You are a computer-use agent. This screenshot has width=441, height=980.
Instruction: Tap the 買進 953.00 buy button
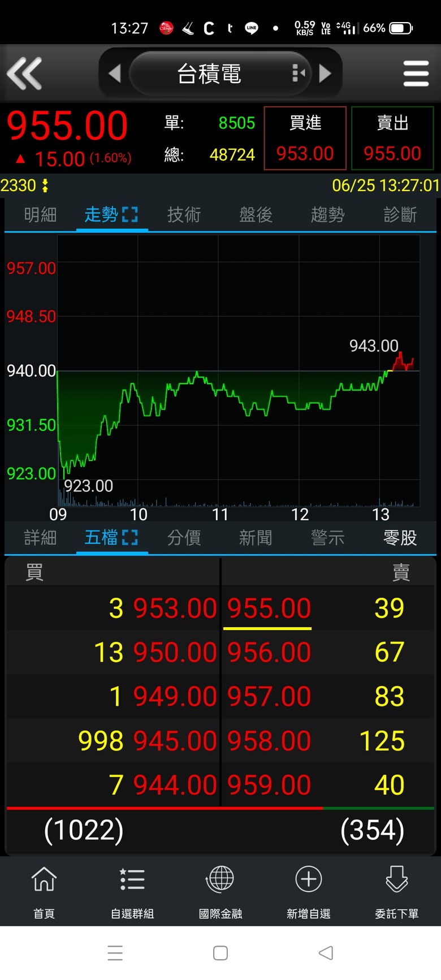305,138
